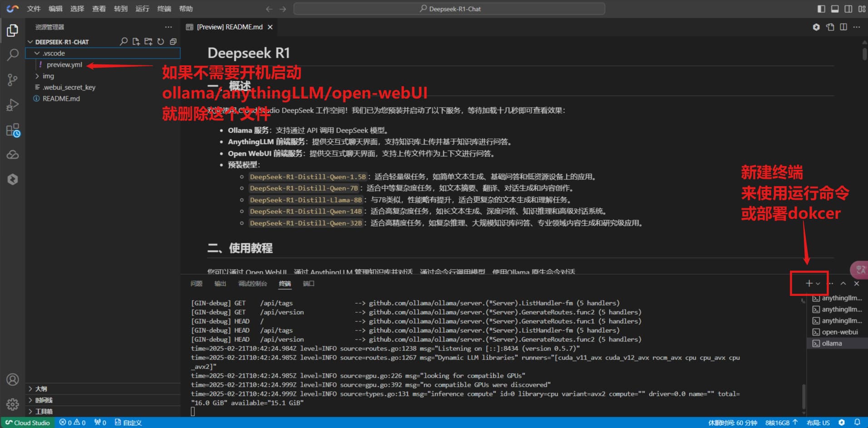Open the 终端 menu
Viewport: 868px width, 428px height.
pyautogui.click(x=164, y=9)
